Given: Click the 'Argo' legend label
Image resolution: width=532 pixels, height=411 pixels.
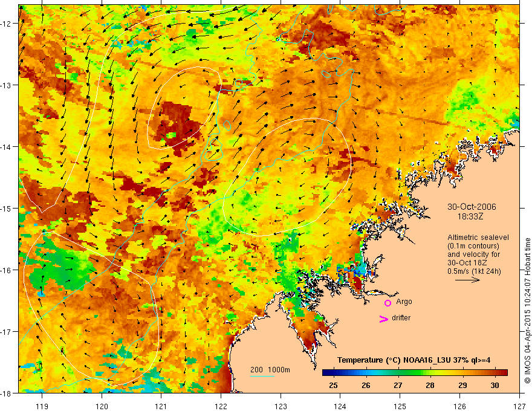Looking at the screenshot, I should [404, 302].
